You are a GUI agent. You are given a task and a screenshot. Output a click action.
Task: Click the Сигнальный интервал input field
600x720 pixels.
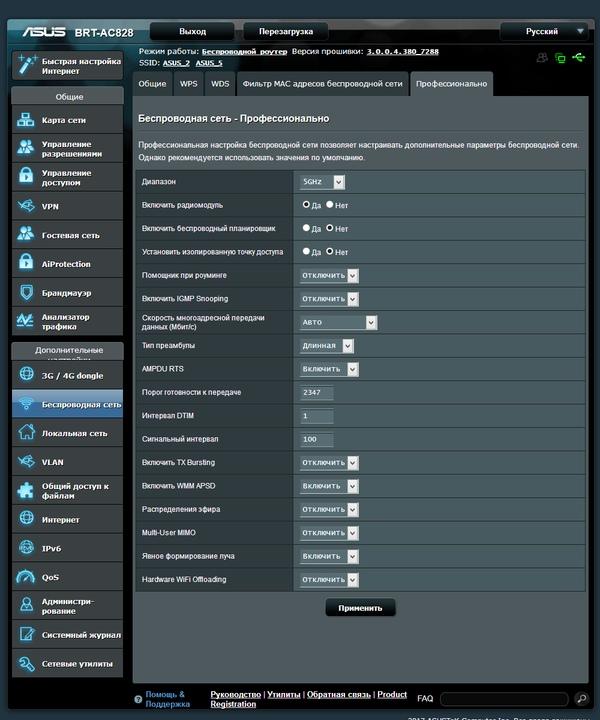[317, 439]
